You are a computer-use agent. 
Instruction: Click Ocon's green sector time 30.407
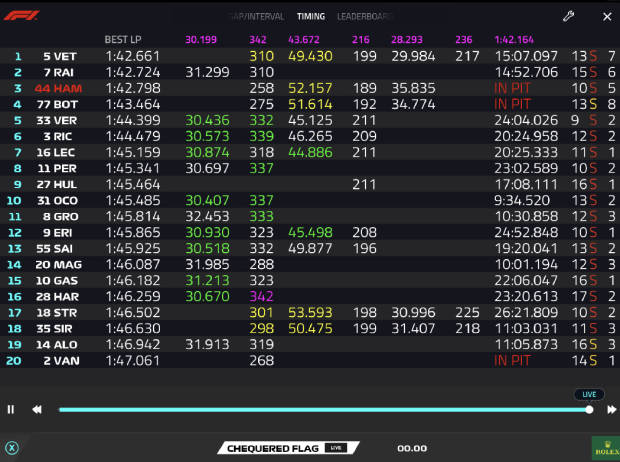(x=207, y=201)
